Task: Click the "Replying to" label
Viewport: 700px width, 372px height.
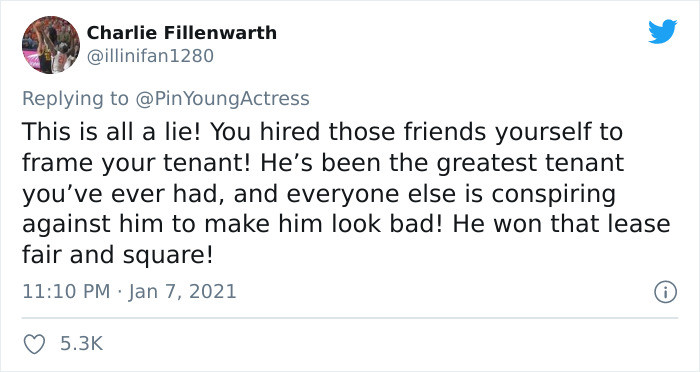Action: [x=75, y=99]
